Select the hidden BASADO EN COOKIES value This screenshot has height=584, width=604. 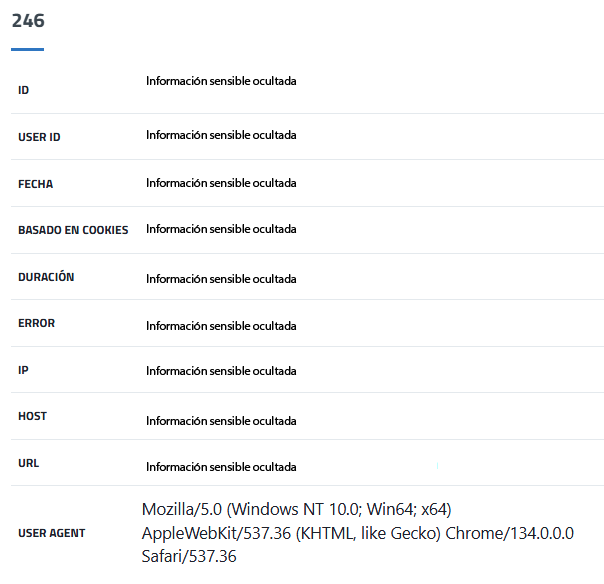221,229
